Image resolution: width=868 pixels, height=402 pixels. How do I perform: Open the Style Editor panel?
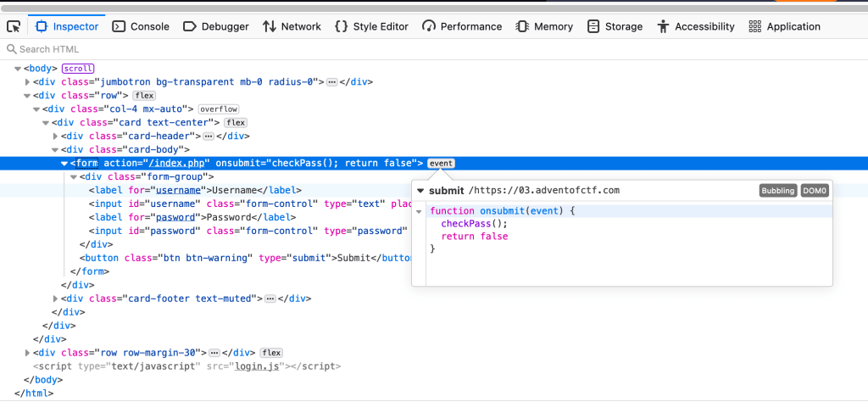(x=371, y=26)
